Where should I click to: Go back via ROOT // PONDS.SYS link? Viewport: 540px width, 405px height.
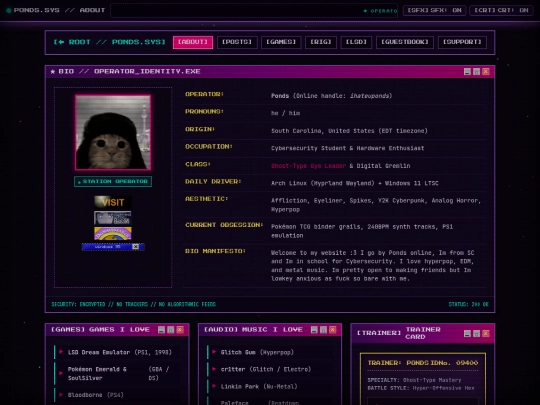(109, 42)
